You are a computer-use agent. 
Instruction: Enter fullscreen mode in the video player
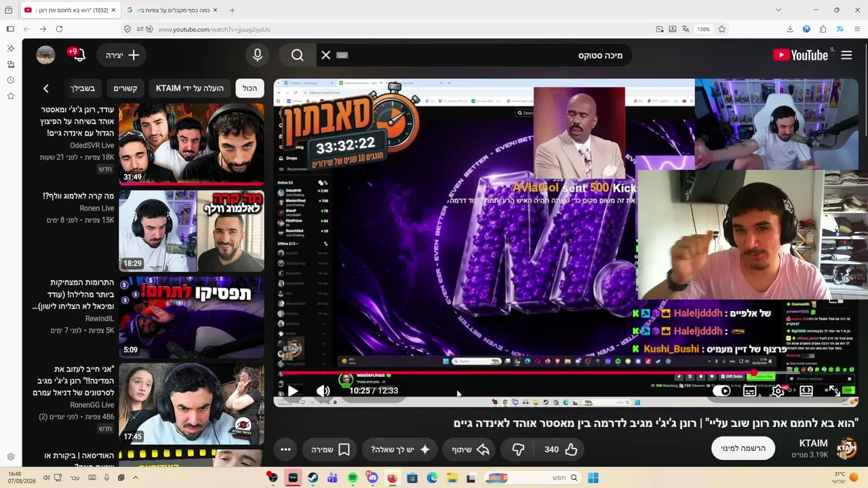[833, 391]
